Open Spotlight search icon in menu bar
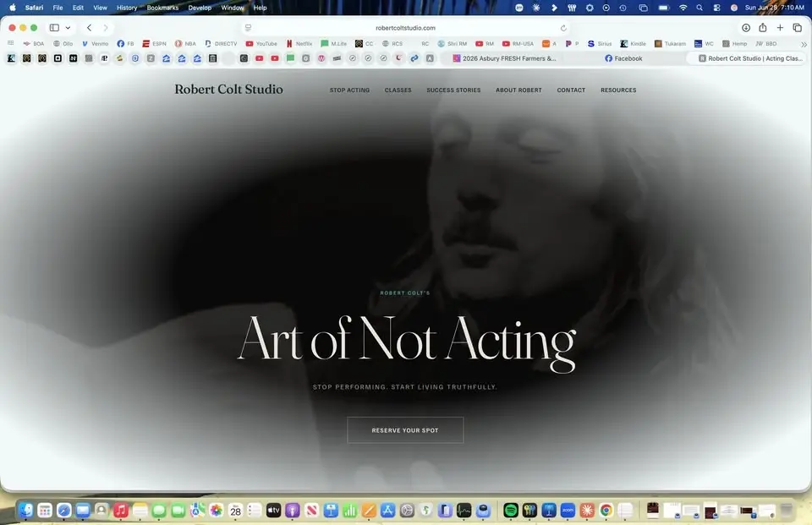This screenshot has width=812, height=525. 700,8
